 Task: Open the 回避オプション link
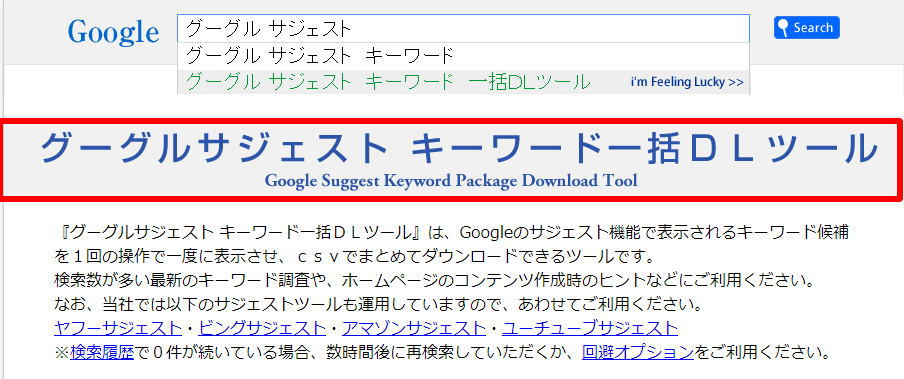click(638, 351)
